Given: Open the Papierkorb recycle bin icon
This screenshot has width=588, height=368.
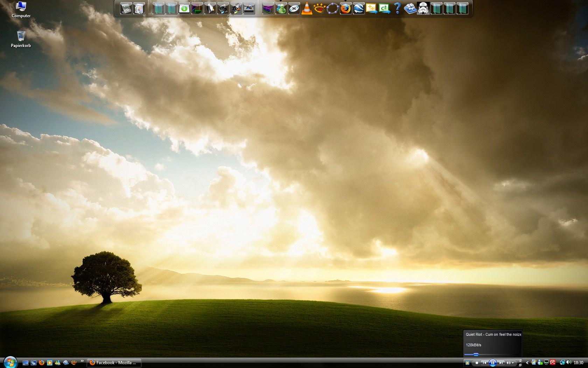Looking at the screenshot, I should click(21, 39).
